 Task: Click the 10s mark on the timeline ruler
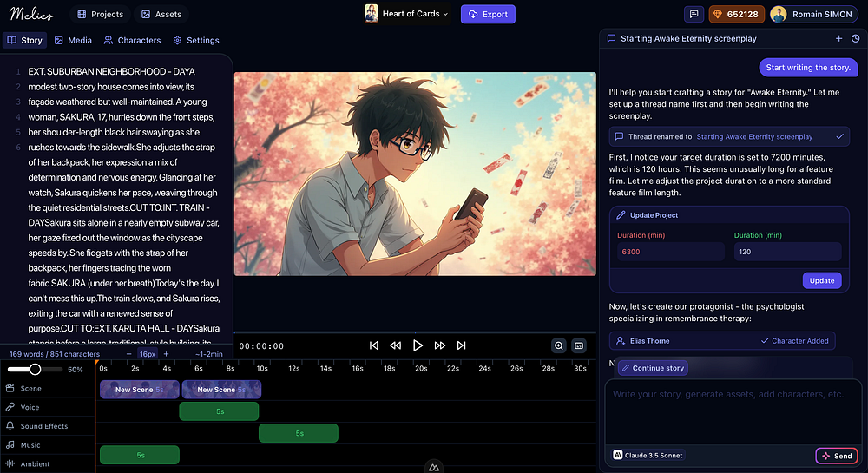[x=262, y=369]
